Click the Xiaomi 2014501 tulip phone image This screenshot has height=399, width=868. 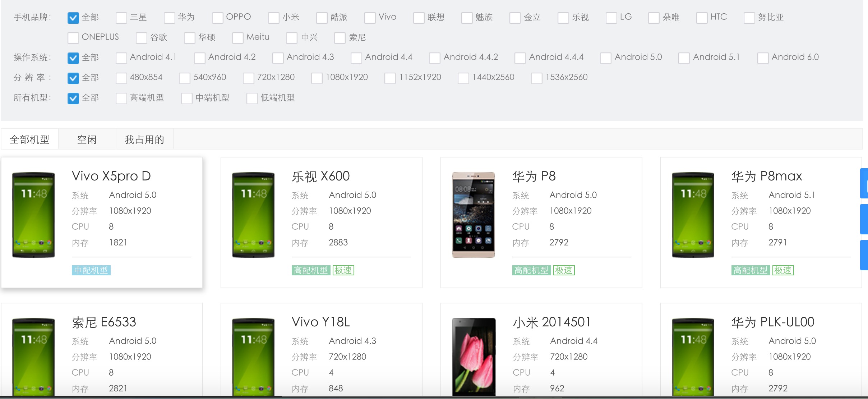point(473,357)
